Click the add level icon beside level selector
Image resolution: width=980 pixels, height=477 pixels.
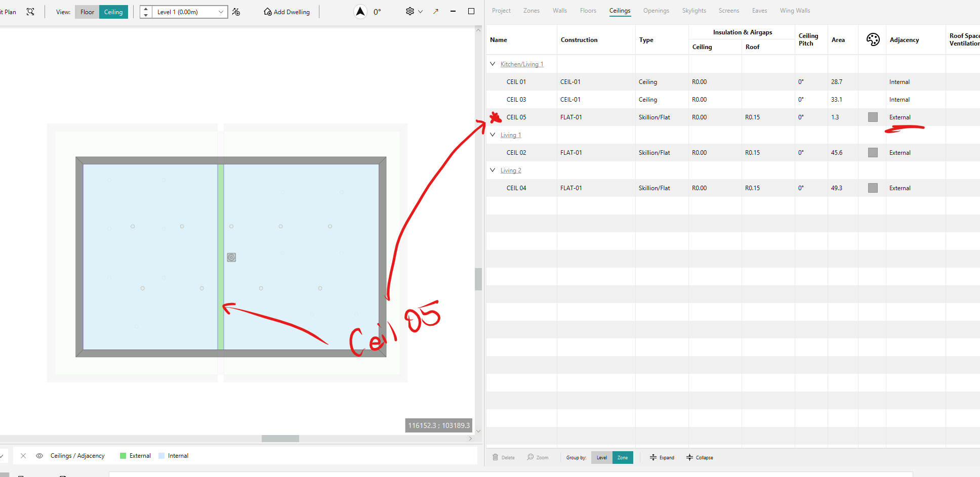point(236,12)
